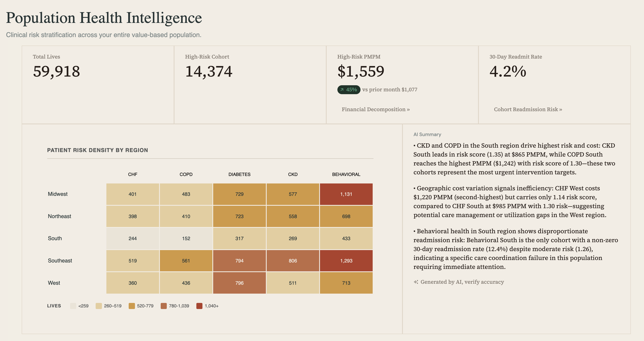
Task: Click the 30-Day Readmit Rate value 4.2%
Action: [508, 71]
